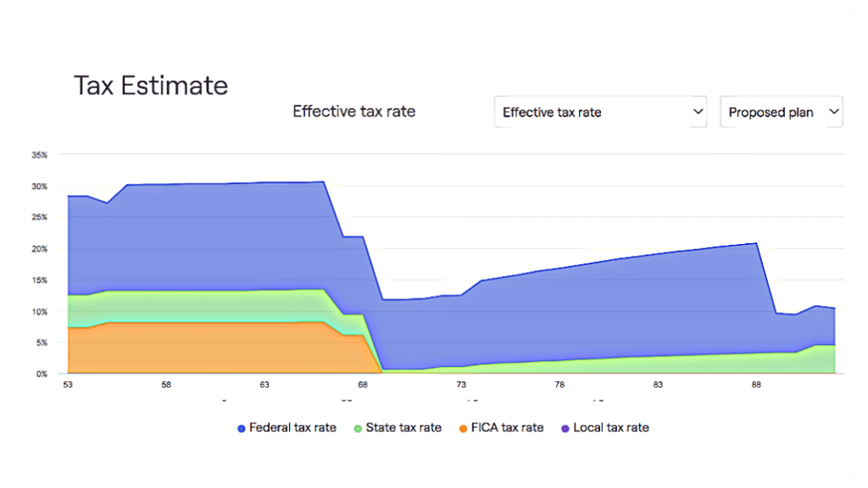Click the chevron in Proposed plan dropdown
Screen dimensions: 868x488
(834, 112)
